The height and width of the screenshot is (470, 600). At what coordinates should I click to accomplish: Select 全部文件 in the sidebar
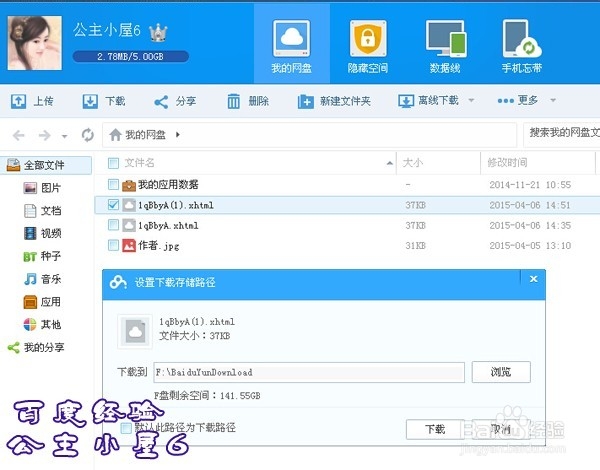pyautogui.click(x=46, y=165)
